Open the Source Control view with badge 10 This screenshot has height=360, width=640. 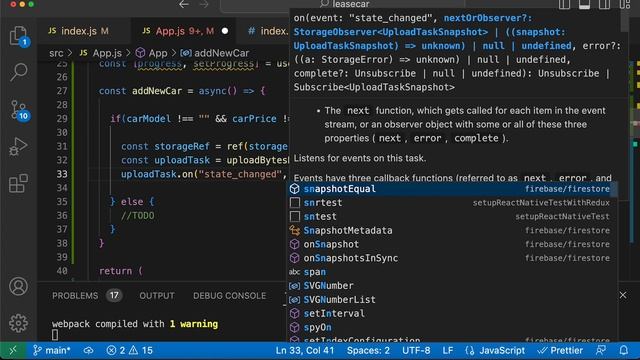19,110
